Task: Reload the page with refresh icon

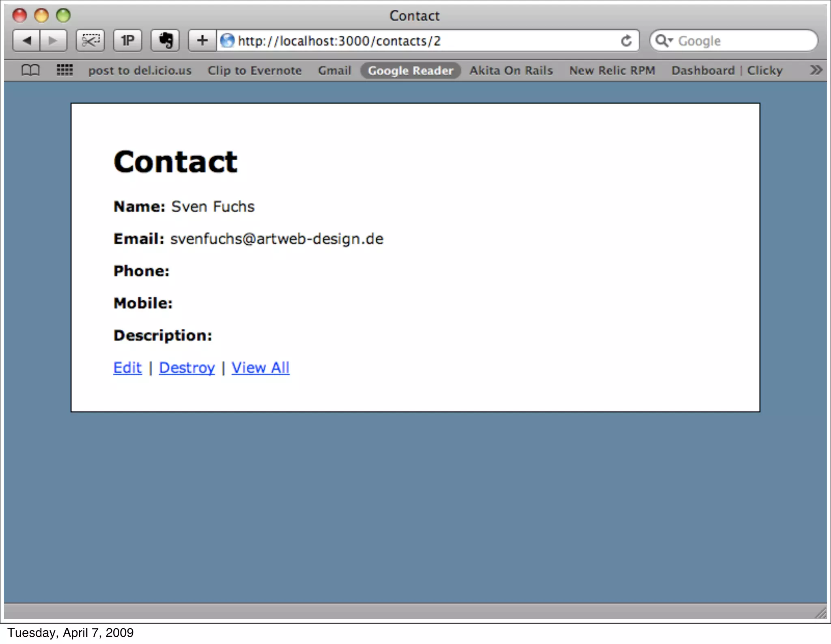Action: pyautogui.click(x=626, y=41)
